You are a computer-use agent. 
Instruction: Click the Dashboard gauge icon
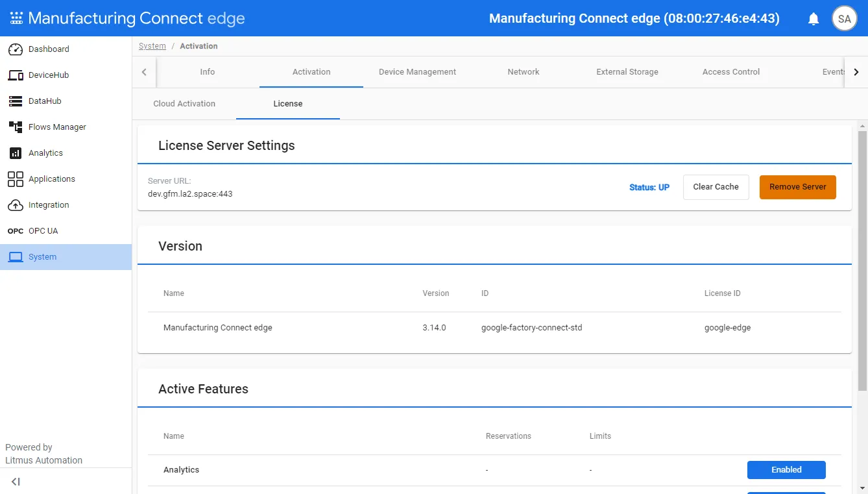point(16,49)
